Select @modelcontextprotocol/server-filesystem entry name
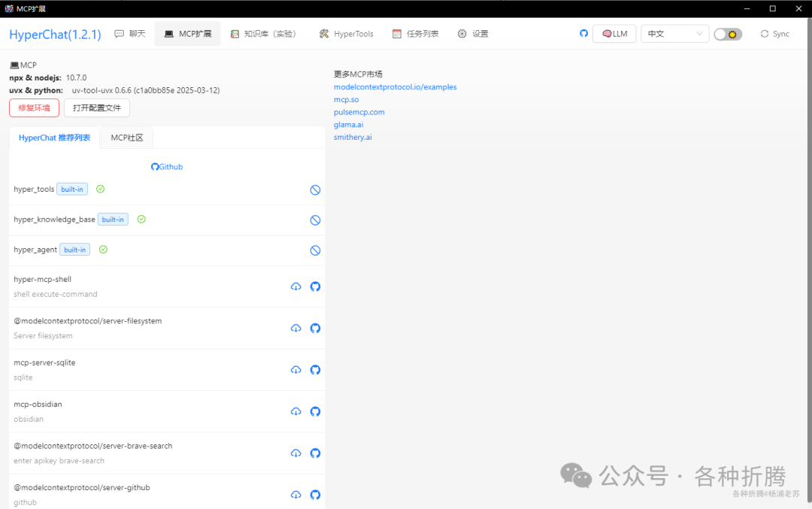 87,321
